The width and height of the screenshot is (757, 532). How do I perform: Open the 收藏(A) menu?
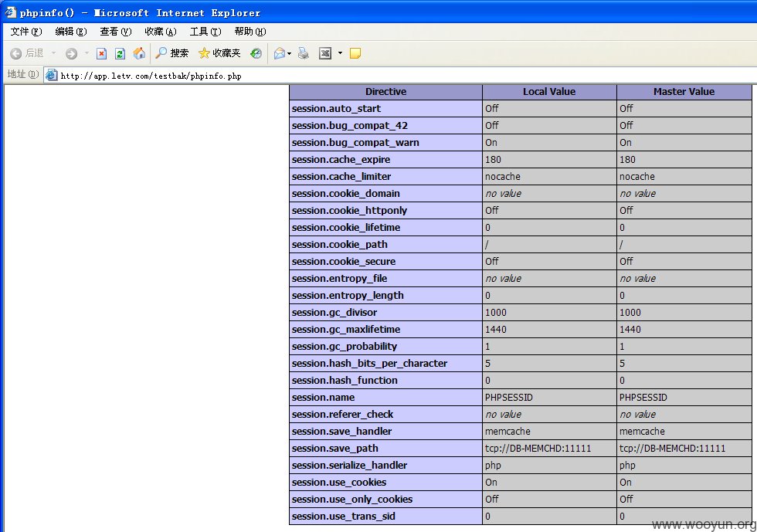tap(161, 32)
